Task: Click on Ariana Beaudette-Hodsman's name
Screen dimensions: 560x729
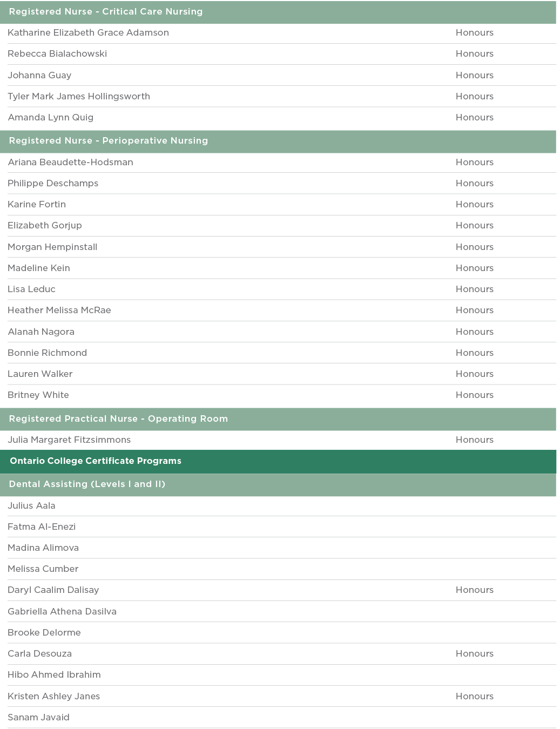Action: pos(70,163)
